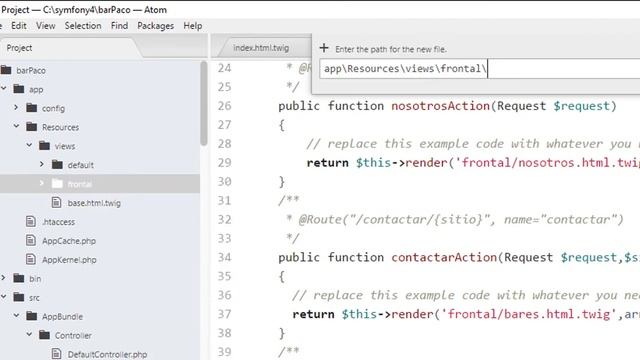Click the AppBundle folder icon
This screenshot has width=640, height=360.
coord(31,316)
